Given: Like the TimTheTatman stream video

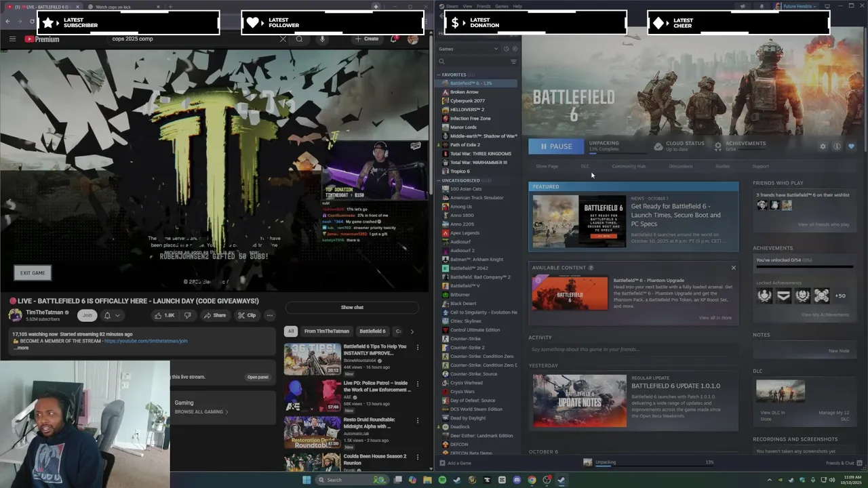Looking at the screenshot, I should pos(165,315).
